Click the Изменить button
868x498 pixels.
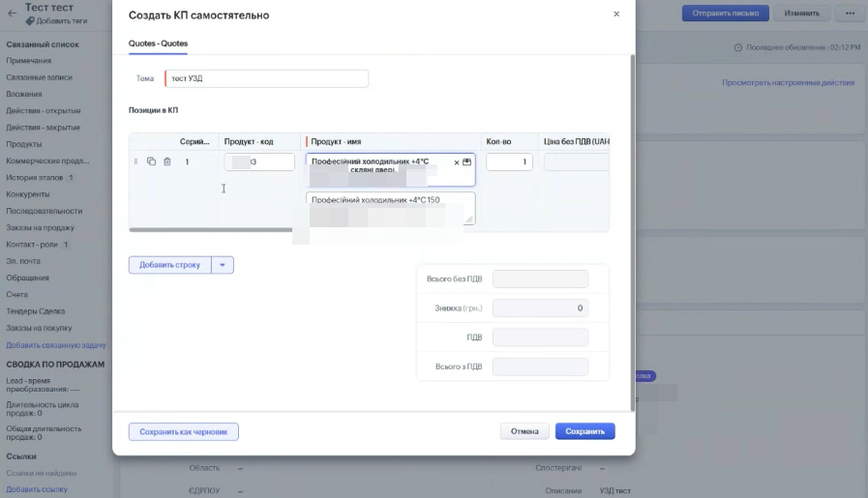(x=801, y=14)
